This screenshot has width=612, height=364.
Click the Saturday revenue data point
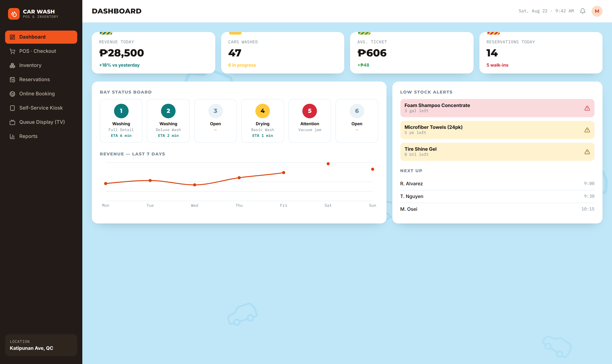tap(328, 164)
